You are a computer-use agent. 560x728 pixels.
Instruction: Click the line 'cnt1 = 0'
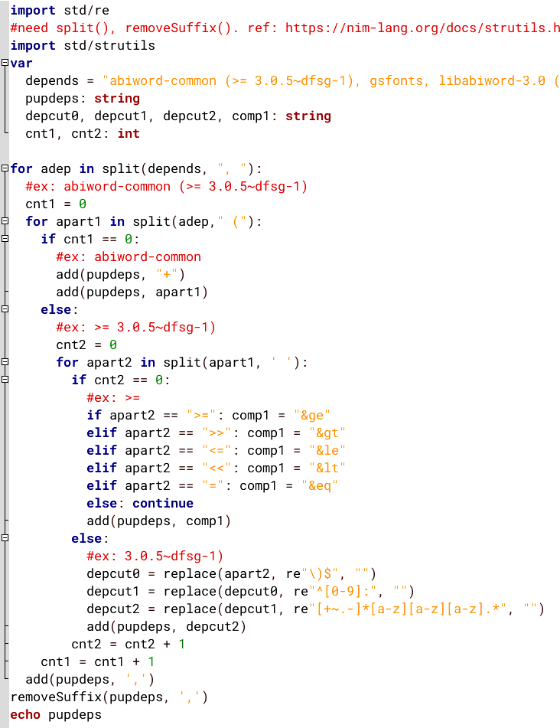(56, 204)
